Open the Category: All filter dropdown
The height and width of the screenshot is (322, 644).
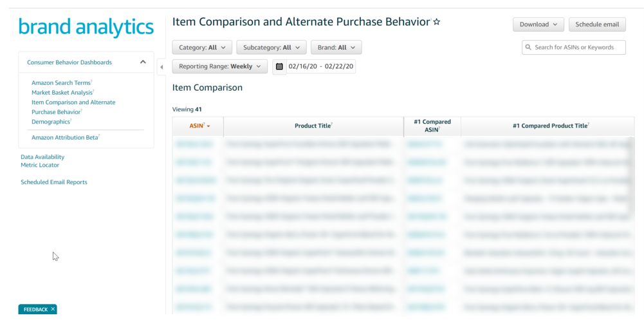coord(202,47)
